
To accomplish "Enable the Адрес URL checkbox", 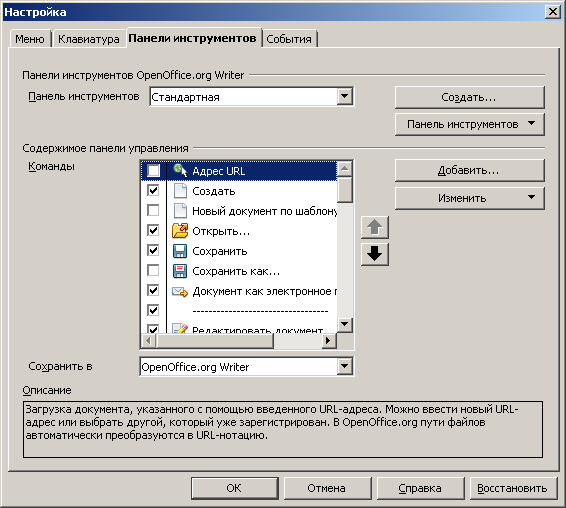I will [x=153, y=170].
